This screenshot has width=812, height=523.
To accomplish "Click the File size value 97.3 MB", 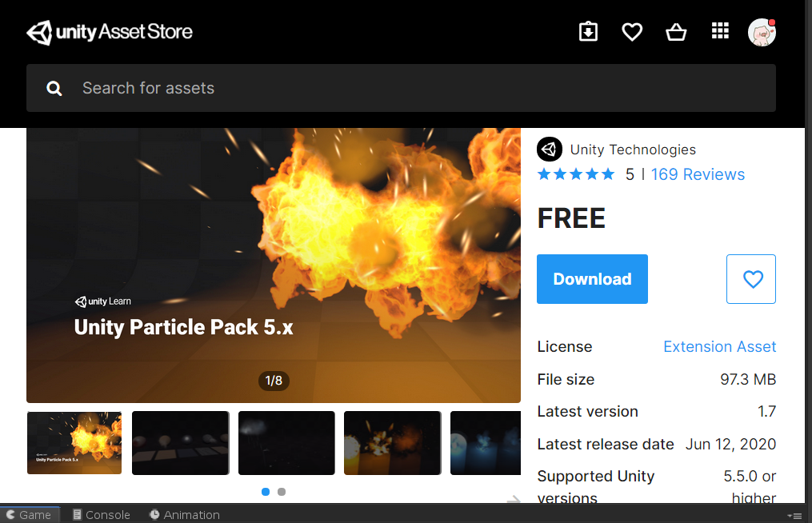I will [748, 380].
